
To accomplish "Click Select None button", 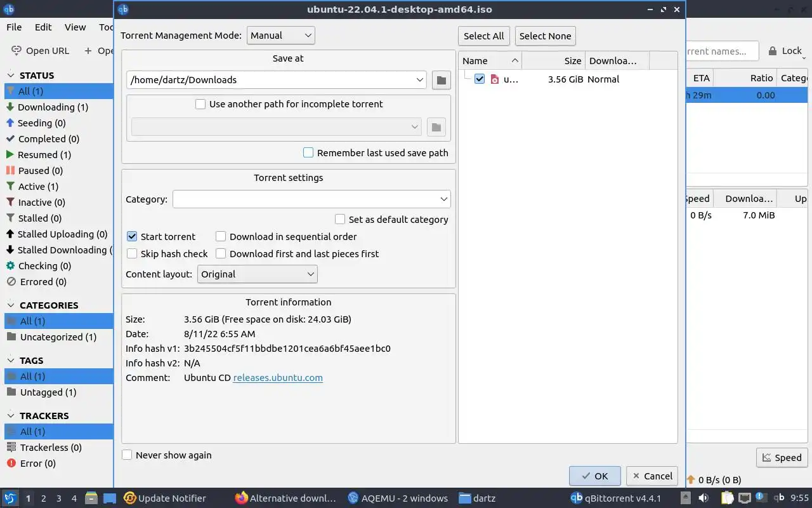I will coord(546,36).
